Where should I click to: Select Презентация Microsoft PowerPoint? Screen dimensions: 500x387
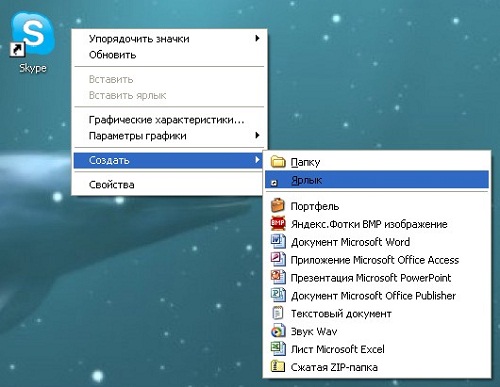click(377, 278)
